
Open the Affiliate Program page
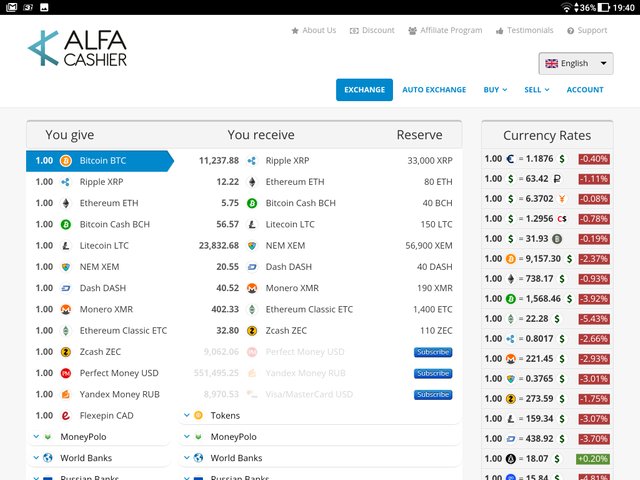445,30
